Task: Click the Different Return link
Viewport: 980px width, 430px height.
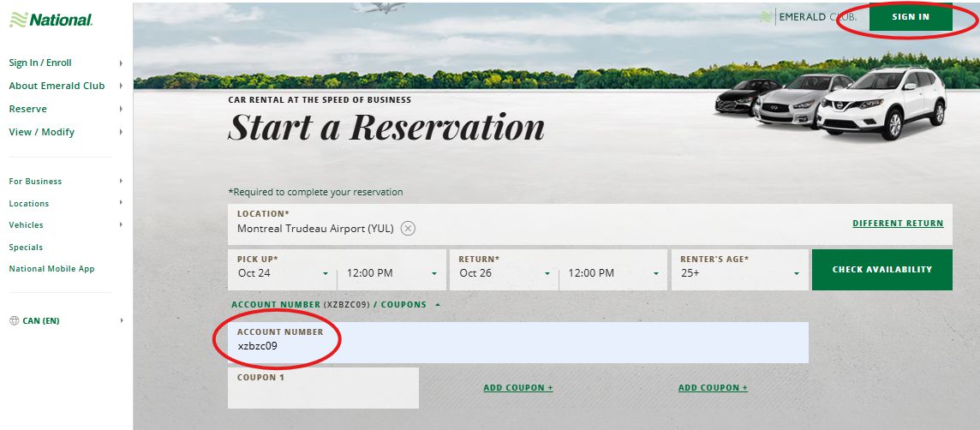Action: click(898, 223)
